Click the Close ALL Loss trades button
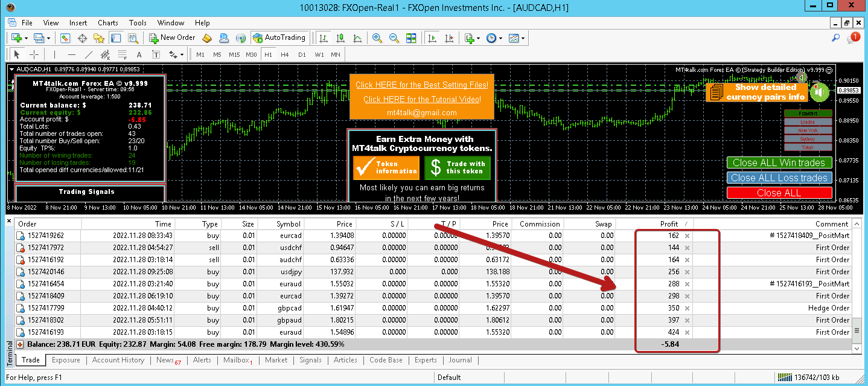 point(779,178)
